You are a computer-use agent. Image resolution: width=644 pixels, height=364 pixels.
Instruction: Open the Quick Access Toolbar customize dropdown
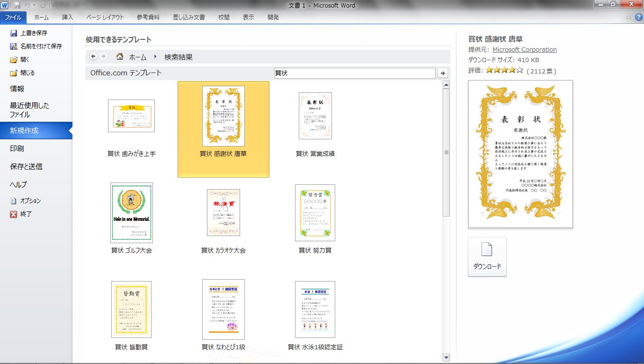(53, 6)
